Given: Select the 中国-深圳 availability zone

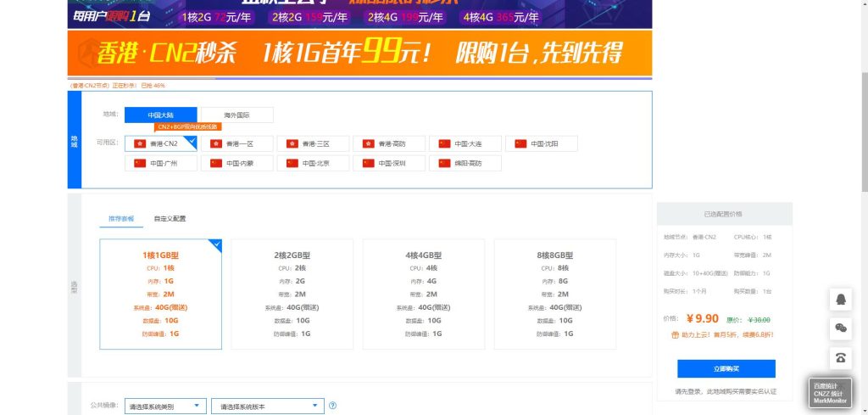Looking at the screenshot, I should 389,163.
